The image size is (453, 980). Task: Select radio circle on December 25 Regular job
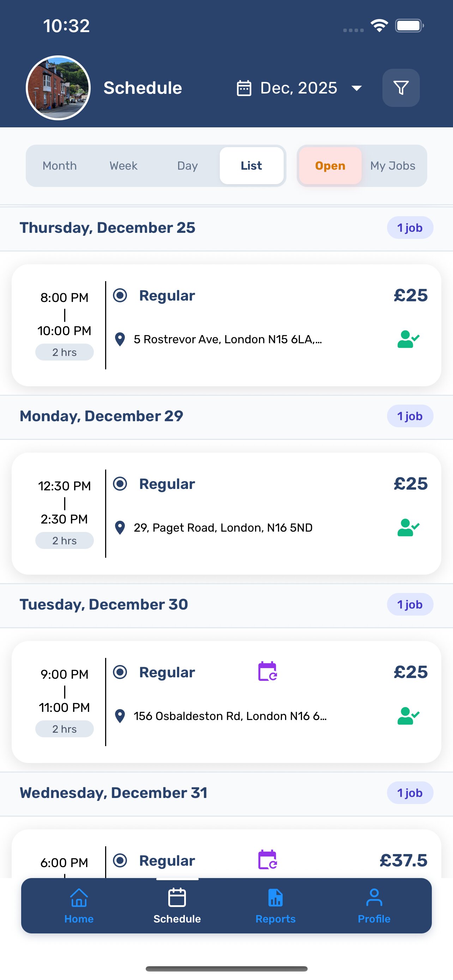(x=120, y=295)
